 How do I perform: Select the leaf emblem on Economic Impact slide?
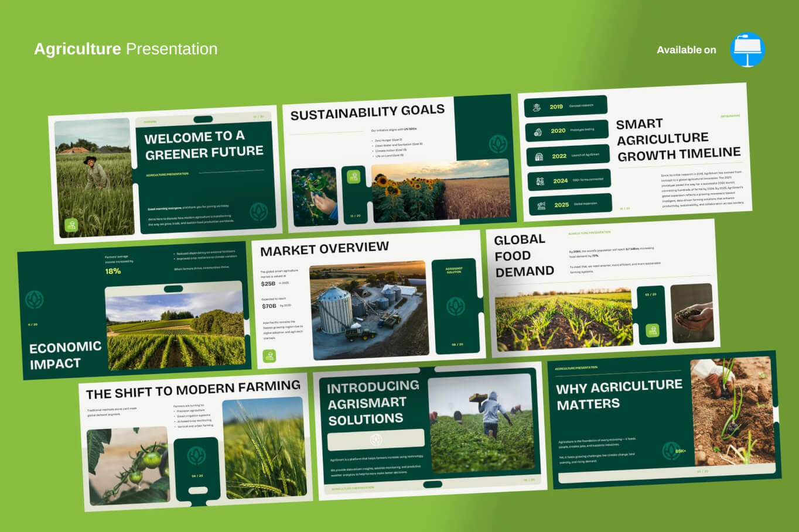pos(35,300)
